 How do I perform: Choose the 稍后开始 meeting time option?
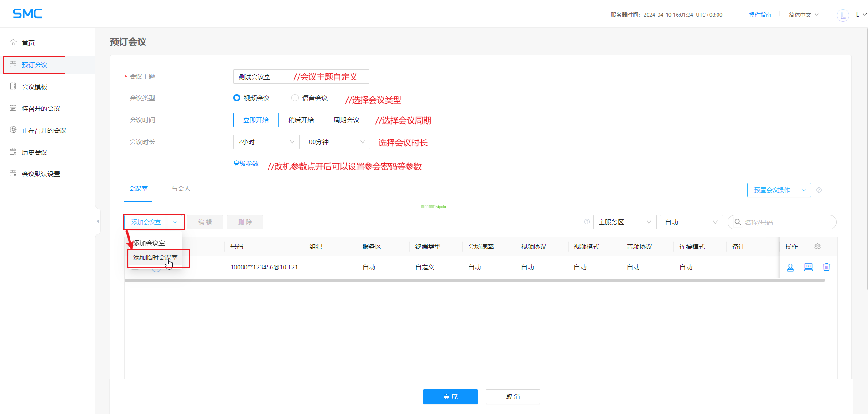[x=301, y=120]
